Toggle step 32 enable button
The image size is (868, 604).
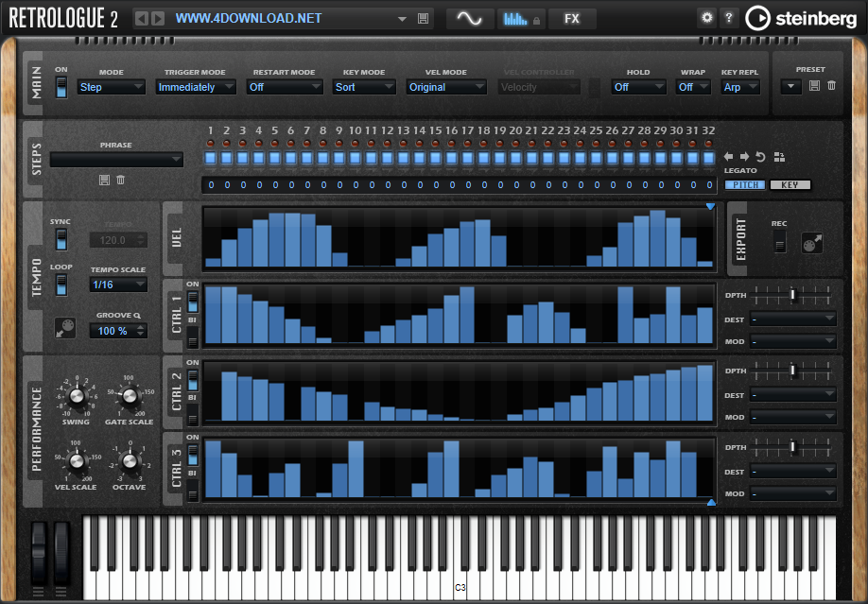point(708,158)
